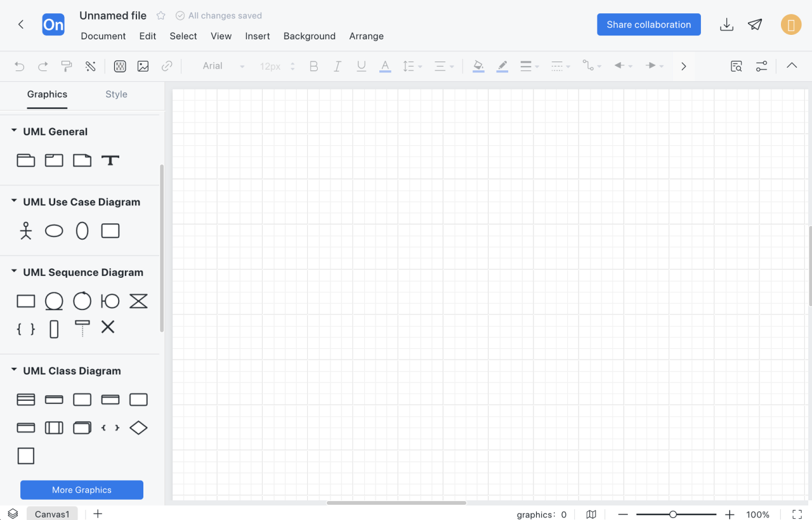Toggle fullscreen mode icon
This screenshot has width=812, height=520.
pyautogui.click(x=797, y=514)
